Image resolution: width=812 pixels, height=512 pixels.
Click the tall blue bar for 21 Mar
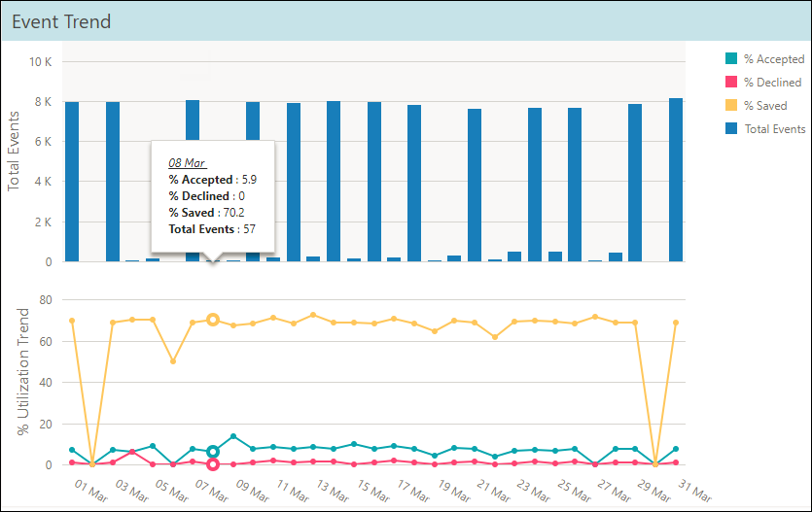tap(475, 185)
